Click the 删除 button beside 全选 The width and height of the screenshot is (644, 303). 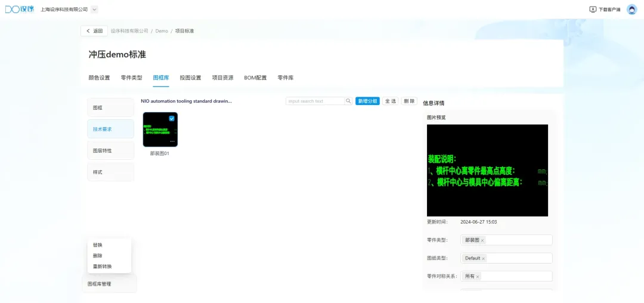tap(409, 101)
